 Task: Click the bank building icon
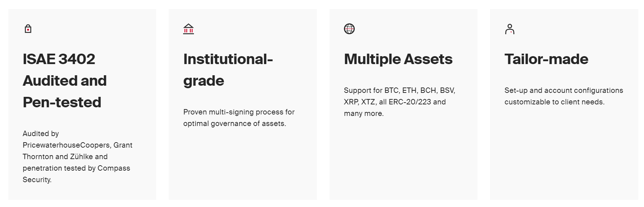[189, 29]
